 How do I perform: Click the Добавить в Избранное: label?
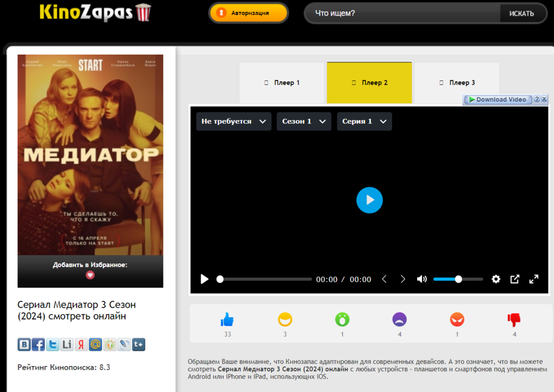click(90, 265)
